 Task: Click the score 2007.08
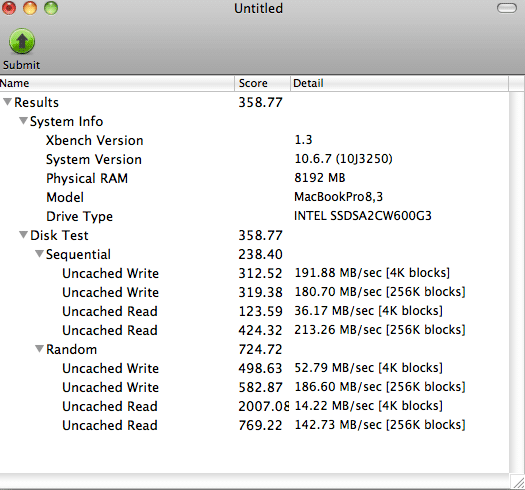(264, 406)
